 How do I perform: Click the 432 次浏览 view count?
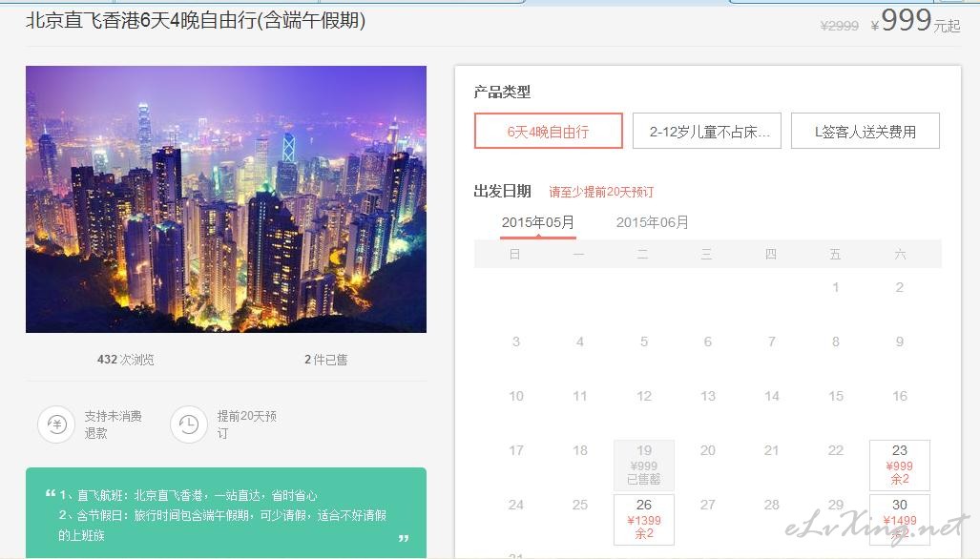pos(126,359)
